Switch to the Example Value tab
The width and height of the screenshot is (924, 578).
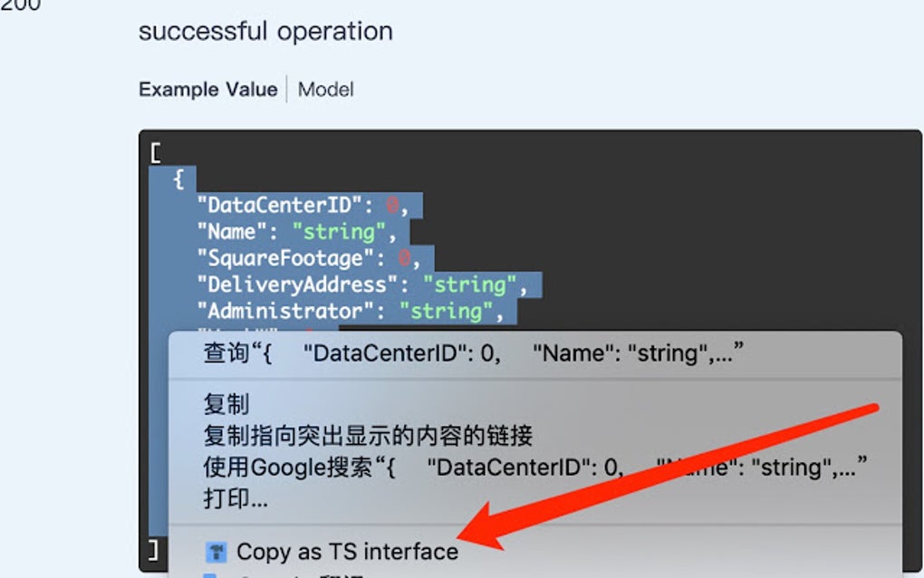tap(207, 90)
